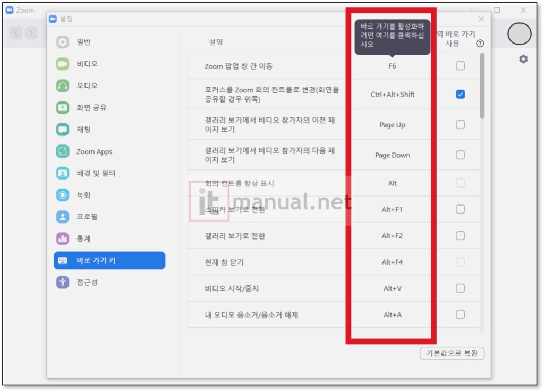Click the 접근성 accessibility icon
This screenshot has height=392, width=544.
point(63,282)
